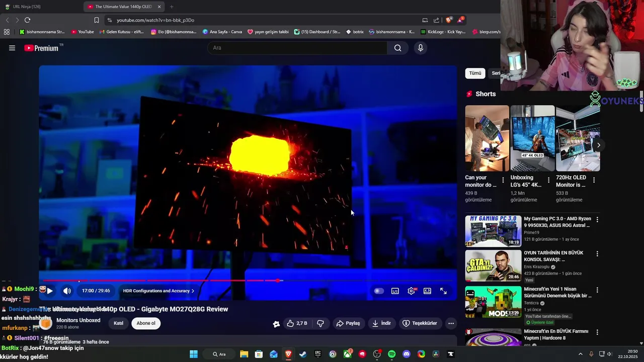
Task: Switch to theater mode view
Action: 427,291
